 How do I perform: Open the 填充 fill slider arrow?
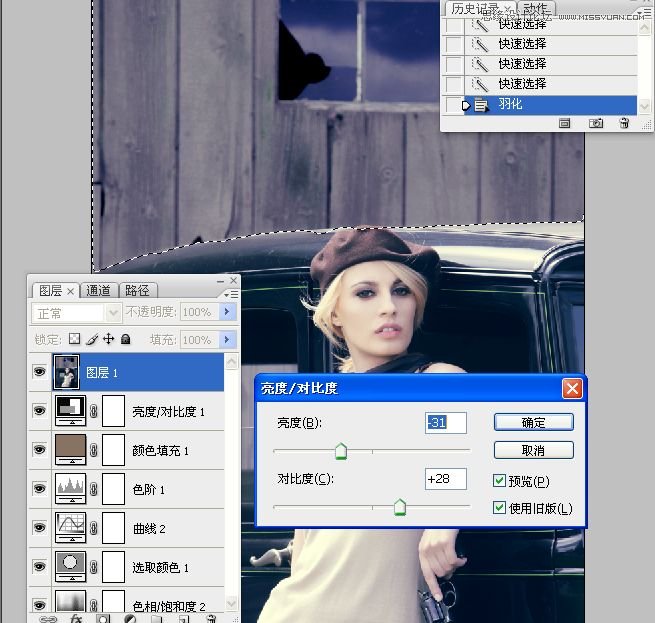[x=227, y=340]
